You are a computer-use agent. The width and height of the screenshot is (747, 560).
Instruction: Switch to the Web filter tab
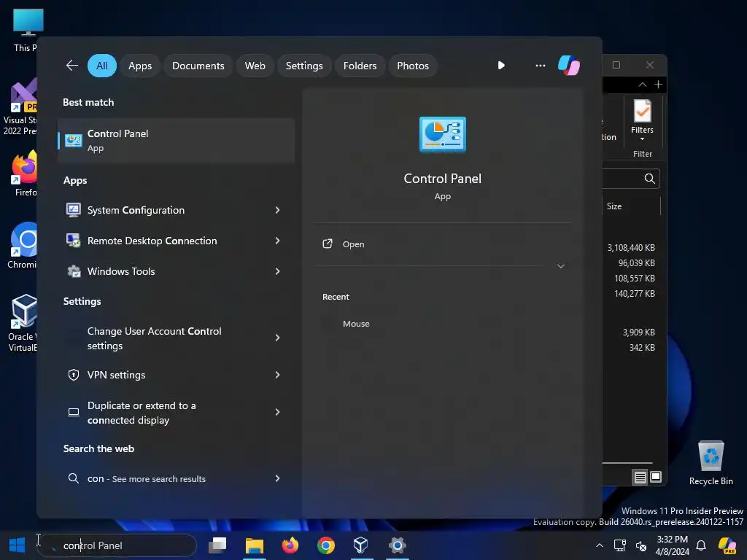click(255, 66)
